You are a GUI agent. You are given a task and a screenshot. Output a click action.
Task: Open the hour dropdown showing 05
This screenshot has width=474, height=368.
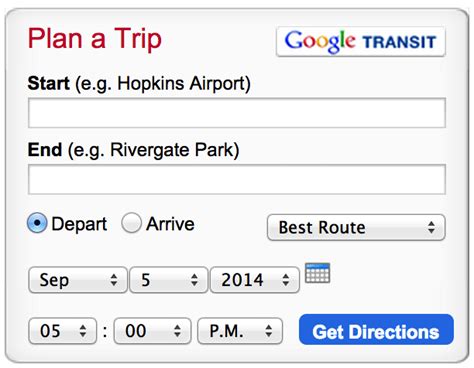(x=63, y=331)
